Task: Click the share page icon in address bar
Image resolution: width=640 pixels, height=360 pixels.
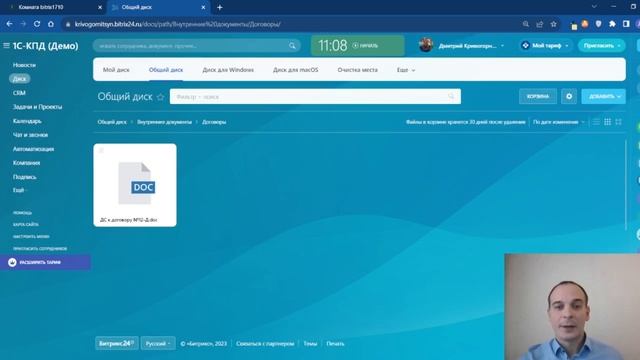Action: [x=540, y=24]
